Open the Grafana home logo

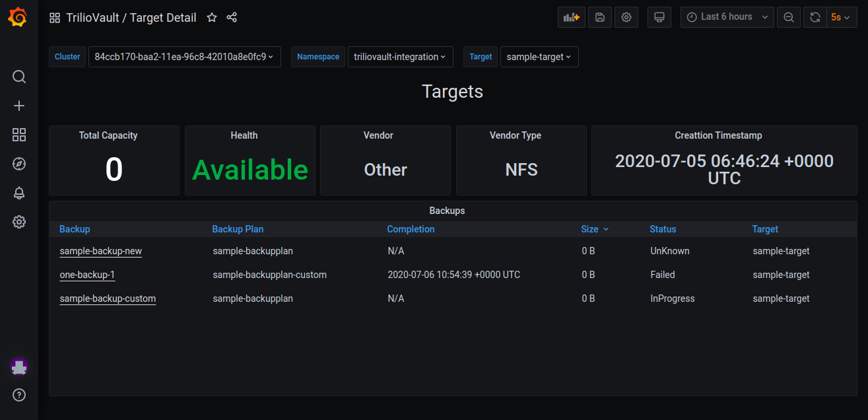tap(18, 17)
